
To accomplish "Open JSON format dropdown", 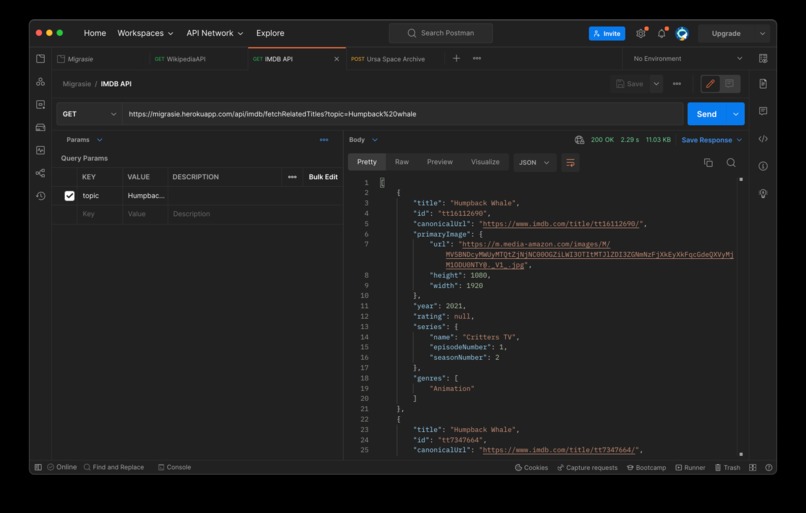I will pyautogui.click(x=534, y=162).
